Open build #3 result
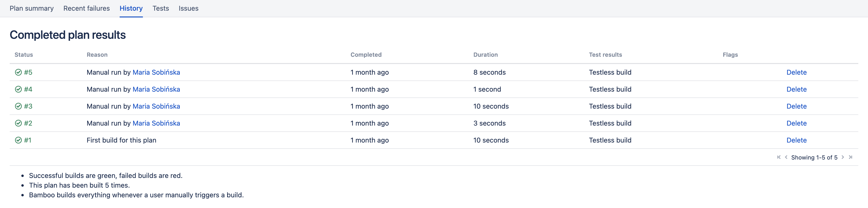The width and height of the screenshot is (868, 208). [28, 106]
